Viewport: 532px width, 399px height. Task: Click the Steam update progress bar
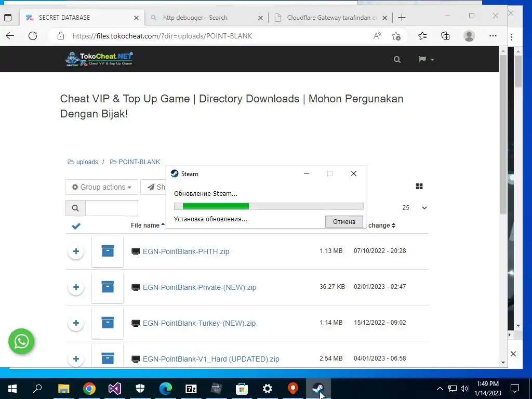click(269, 206)
